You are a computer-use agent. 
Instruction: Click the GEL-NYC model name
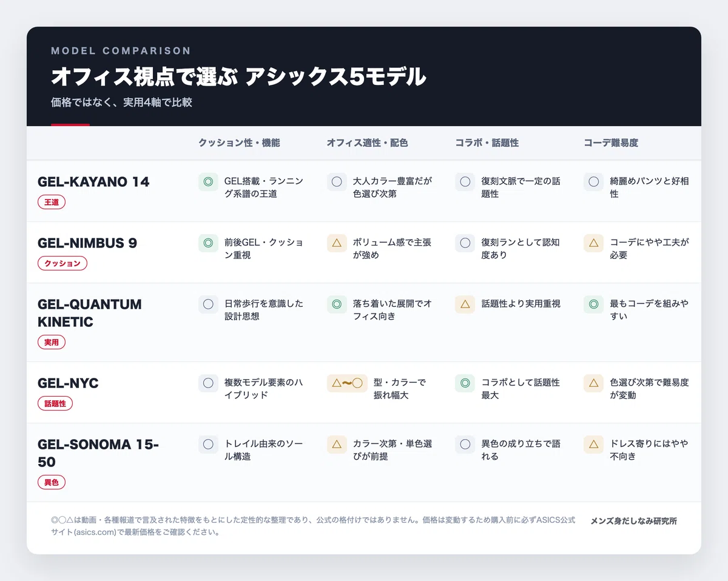click(68, 383)
